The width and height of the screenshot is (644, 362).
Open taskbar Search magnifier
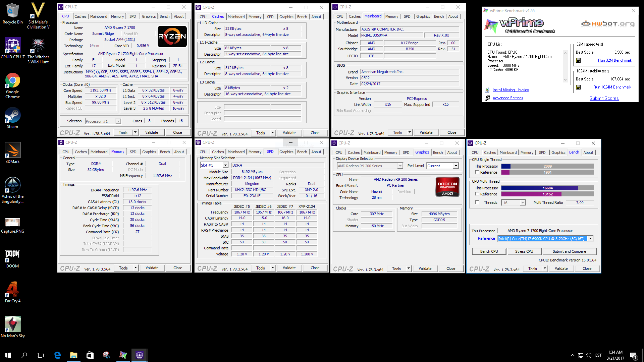click(24, 355)
